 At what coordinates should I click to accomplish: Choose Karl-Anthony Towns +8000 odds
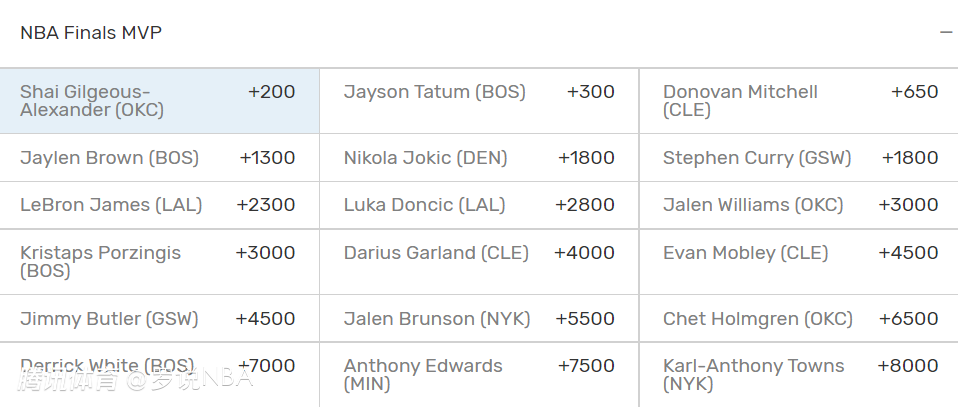(x=799, y=375)
